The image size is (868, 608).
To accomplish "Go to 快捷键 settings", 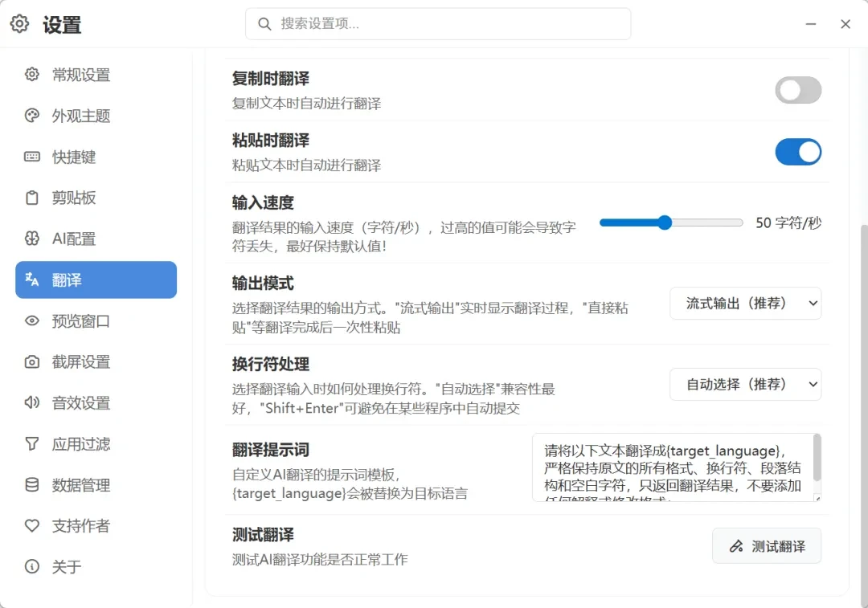I will pyautogui.click(x=96, y=157).
